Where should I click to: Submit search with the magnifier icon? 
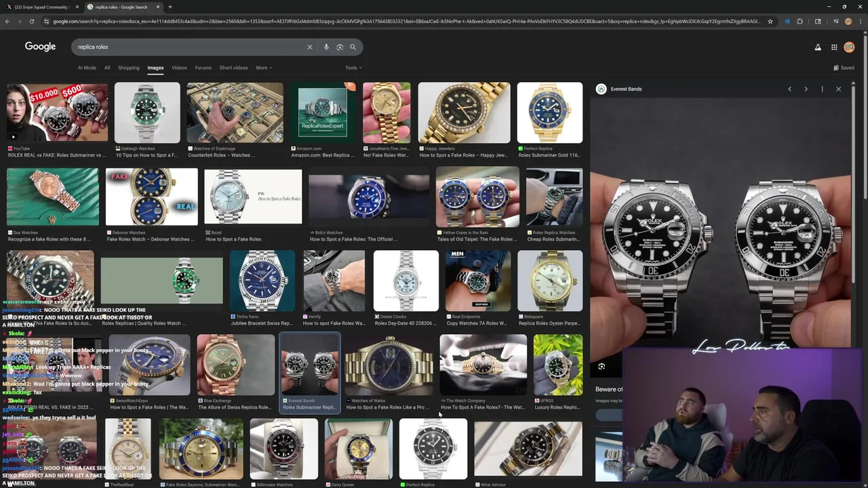[x=353, y=47]
